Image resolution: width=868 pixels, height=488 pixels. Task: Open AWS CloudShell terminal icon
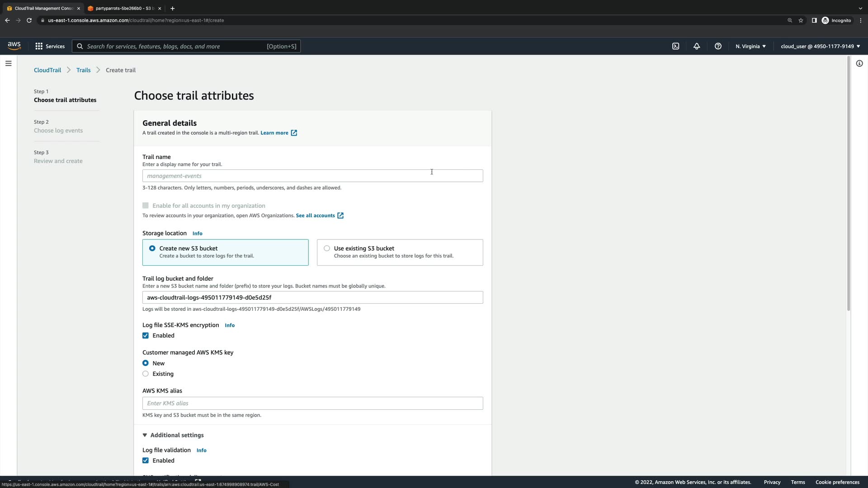[675, 46]
